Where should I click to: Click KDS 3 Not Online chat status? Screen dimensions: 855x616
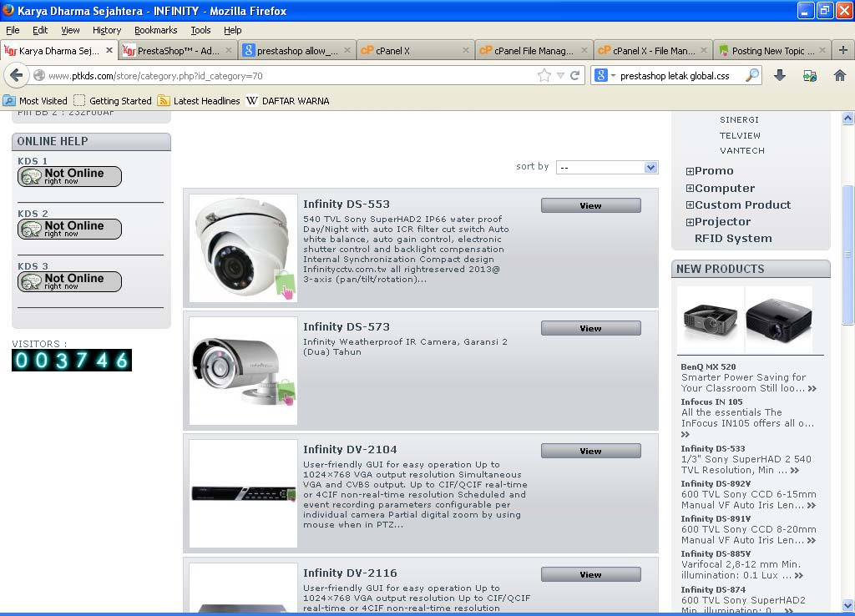pyautogui.click(x=69, y=281)
